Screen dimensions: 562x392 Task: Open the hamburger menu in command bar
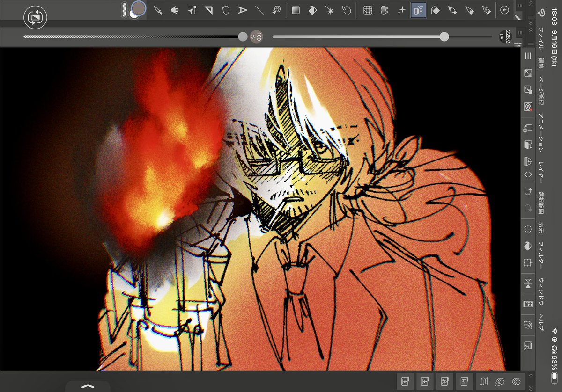pyautogui.click(x=528, y=56)
